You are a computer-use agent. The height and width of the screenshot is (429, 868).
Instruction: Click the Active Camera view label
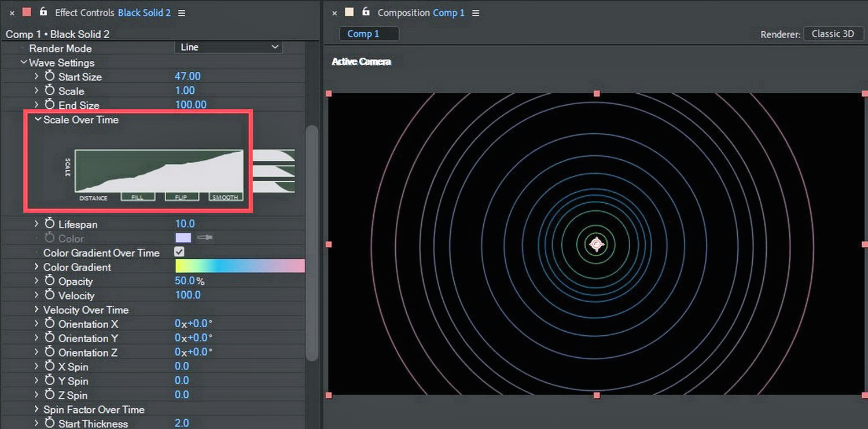(362, 61)
